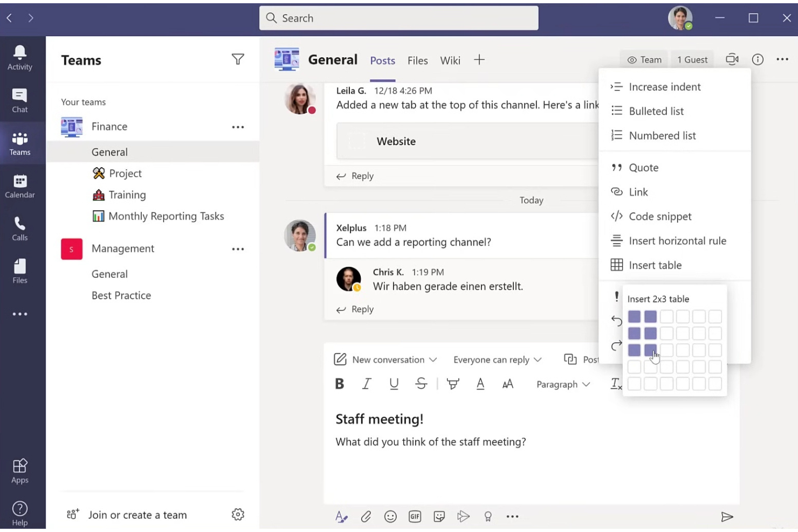
Task: Toggle bold formatting on
Action: (339, 384)
